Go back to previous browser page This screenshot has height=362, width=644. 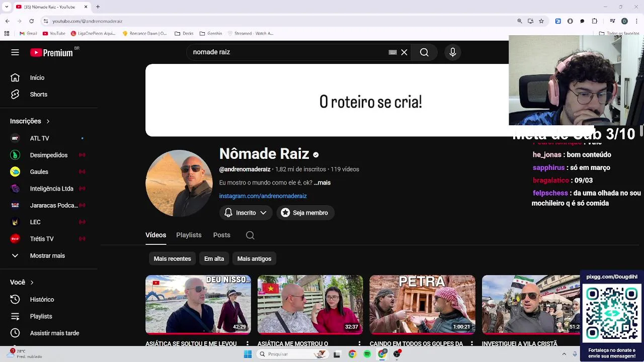7,21
